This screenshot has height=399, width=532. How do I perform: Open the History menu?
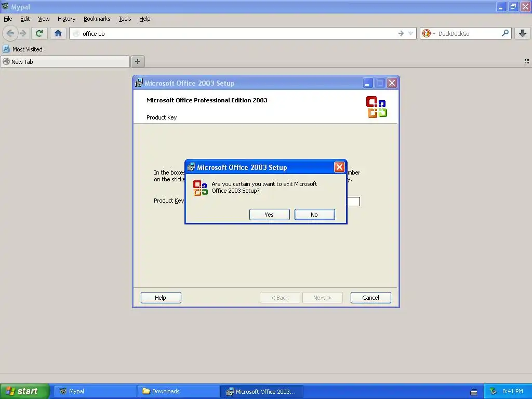pos(66,19)
